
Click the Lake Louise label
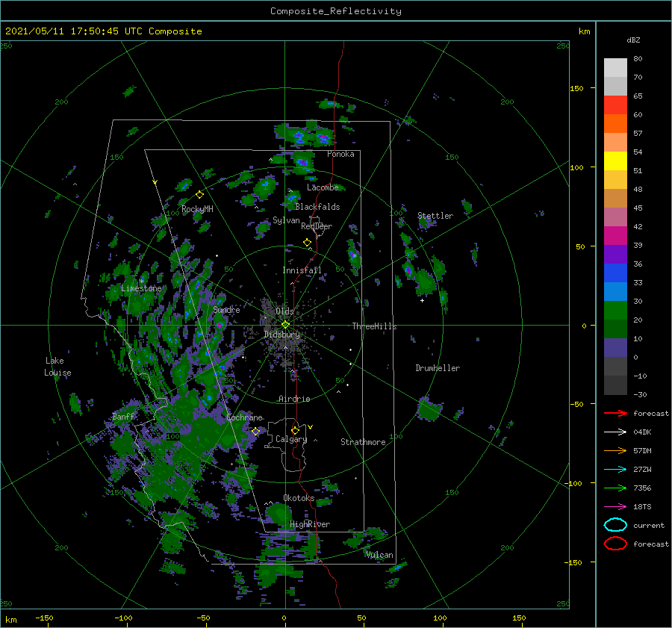pos(57,367)
